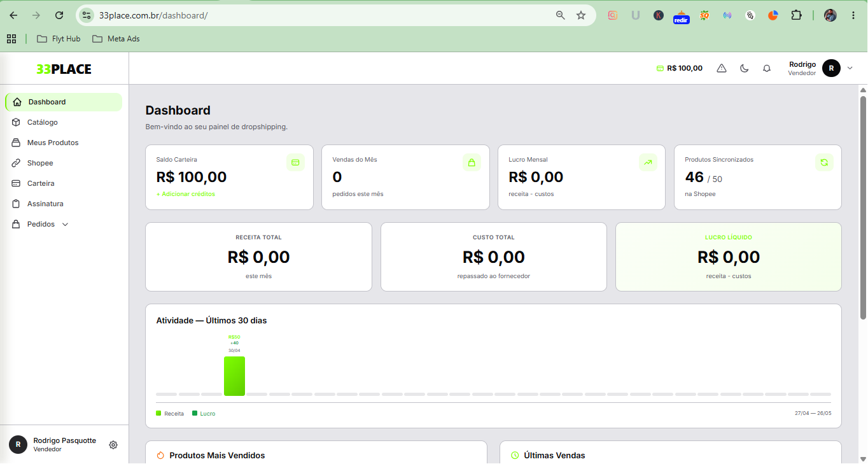Open Carteira in the sidebar
This screenshot has height=464, width=868.
[64, 183]
